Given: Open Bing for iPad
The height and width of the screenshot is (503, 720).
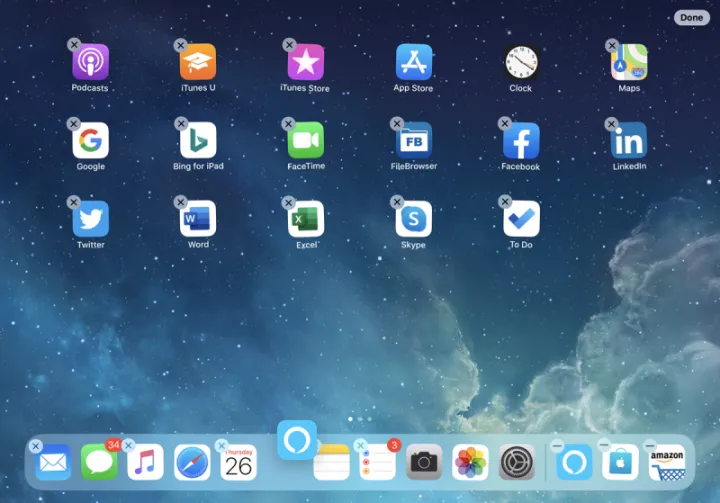Looking at the screenshot, I should click(x=198, y=140).
